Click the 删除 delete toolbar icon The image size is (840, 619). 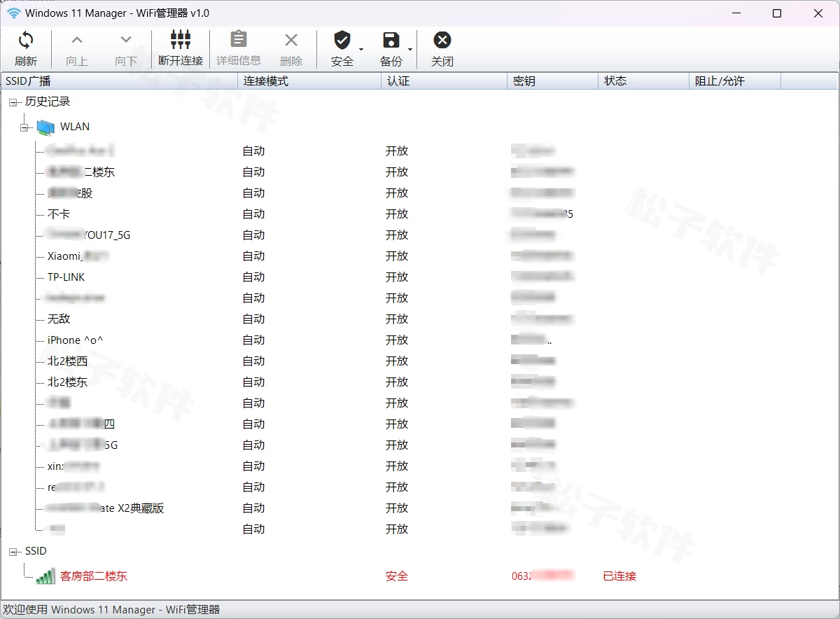click(291, 40)
